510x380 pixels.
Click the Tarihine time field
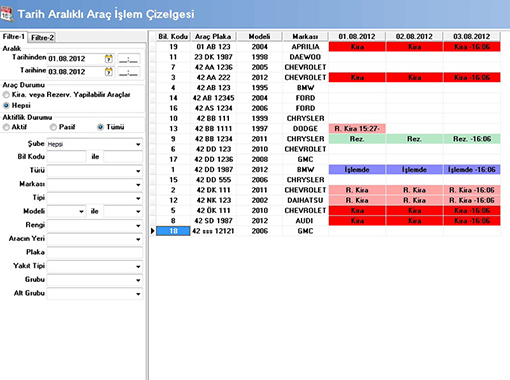pos(128,72)
